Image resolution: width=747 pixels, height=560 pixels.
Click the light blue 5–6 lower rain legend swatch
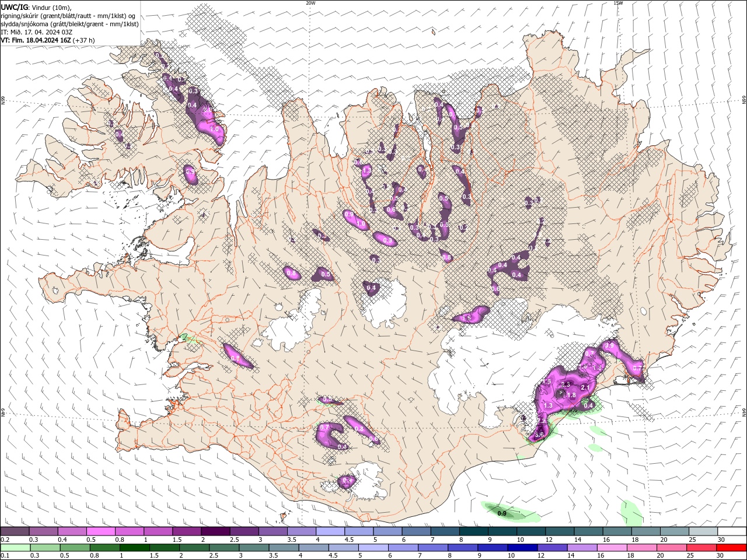tap(373, 548)
